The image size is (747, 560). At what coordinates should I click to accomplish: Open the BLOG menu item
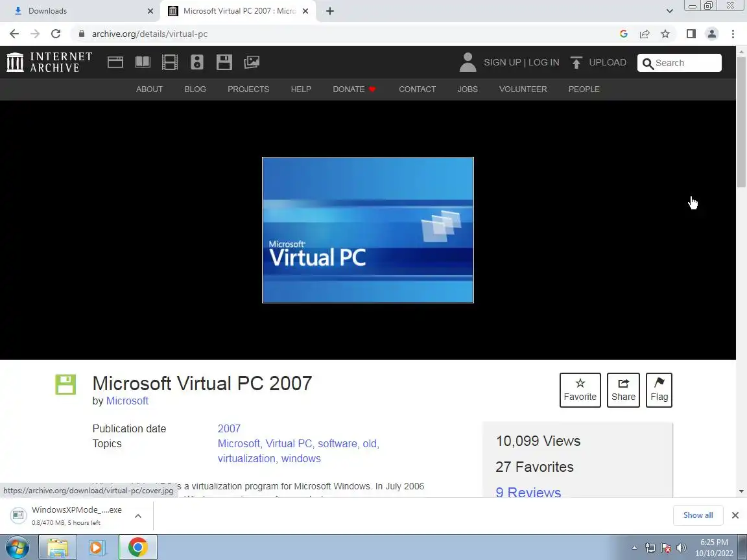195,89
